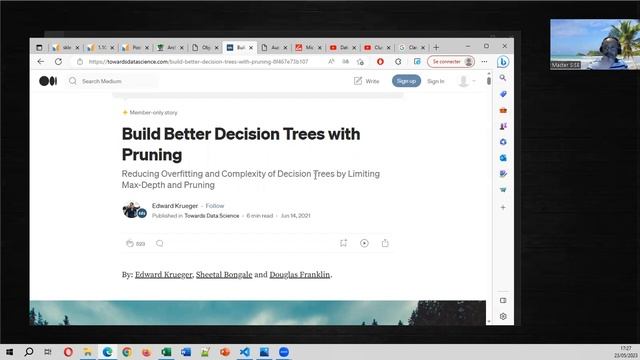Open Edward Krueger author name link

[175, 206]
